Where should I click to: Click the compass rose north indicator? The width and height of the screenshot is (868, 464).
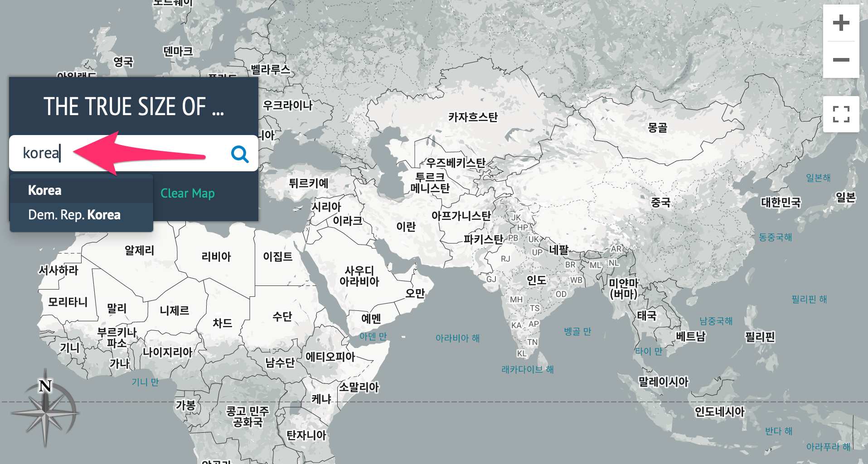[45, 408]
